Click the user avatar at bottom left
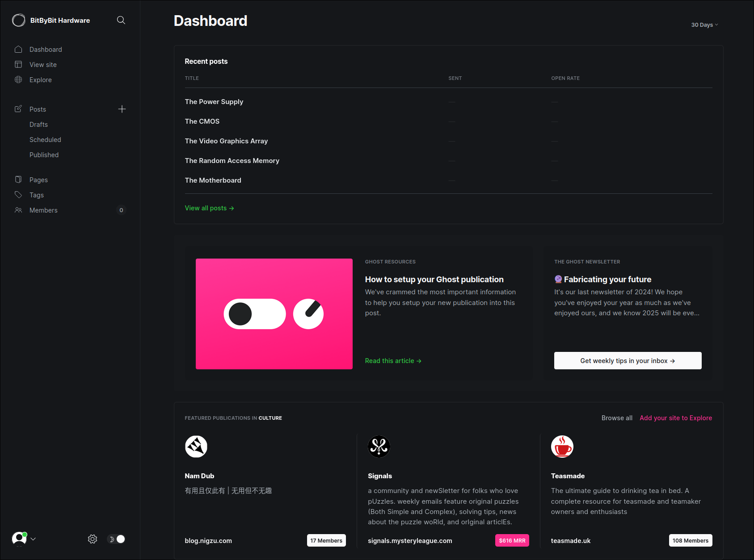 coord(19,539)
